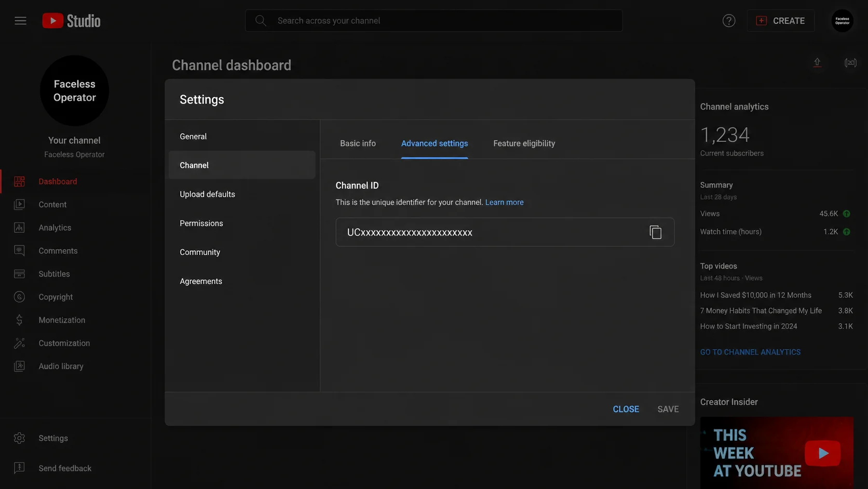The width and height of the screenshot is (868, 489).
Task: Select Channel in Settings list
Action: pos(242,165)
